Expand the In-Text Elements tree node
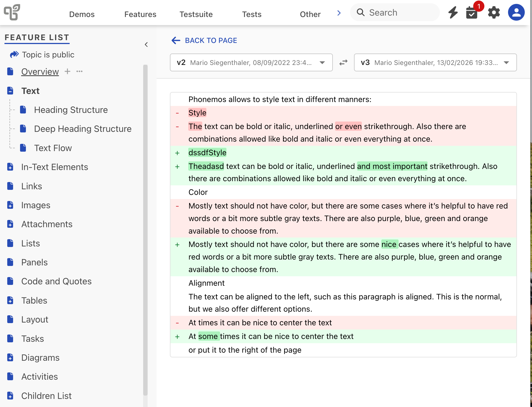The height and width of the screenshot is (407, 532). point(10,167)
